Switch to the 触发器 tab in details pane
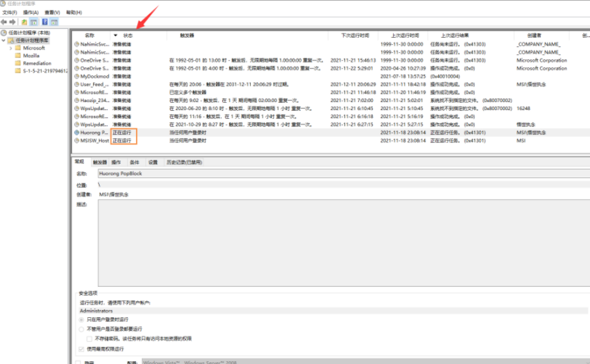The width and height of the screenshot is (590, 364). [100, 162]
